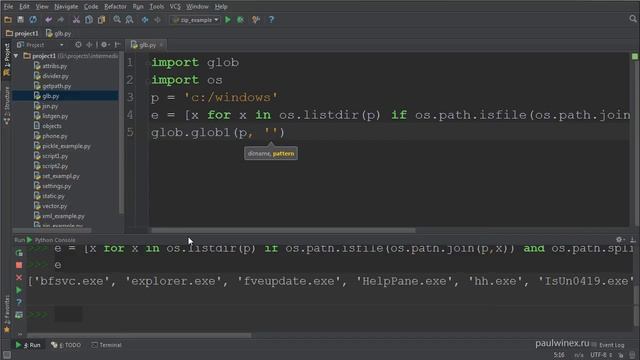Close the glb.py editor tab
This screenshot has width=640, height=360.
pos(162,45)
